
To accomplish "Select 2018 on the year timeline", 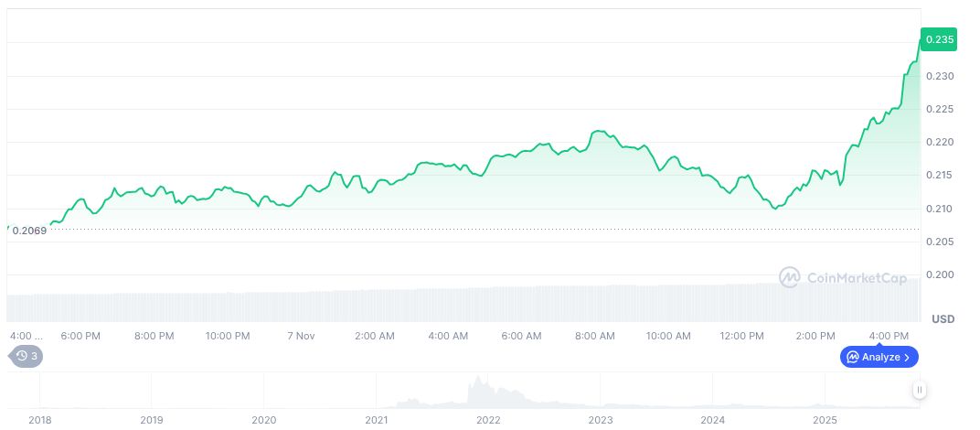I will click(39, 420).
